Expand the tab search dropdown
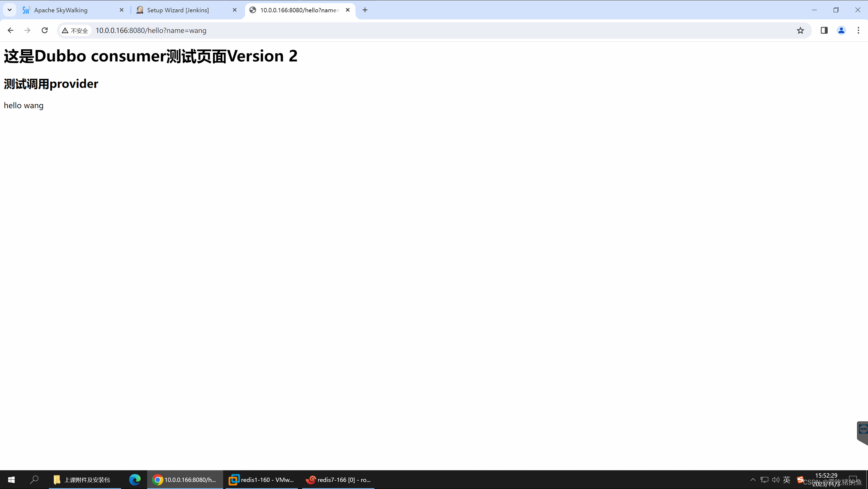The height and width of the screenshot is (489, 868). tap(10, 10)
